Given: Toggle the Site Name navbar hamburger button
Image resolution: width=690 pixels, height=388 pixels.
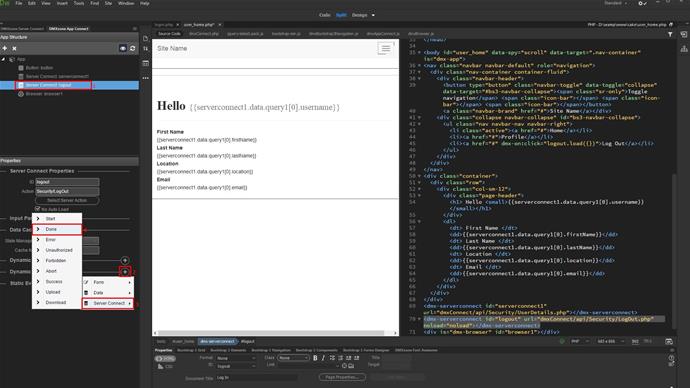Looking at the screenshot, I should 385,48.
